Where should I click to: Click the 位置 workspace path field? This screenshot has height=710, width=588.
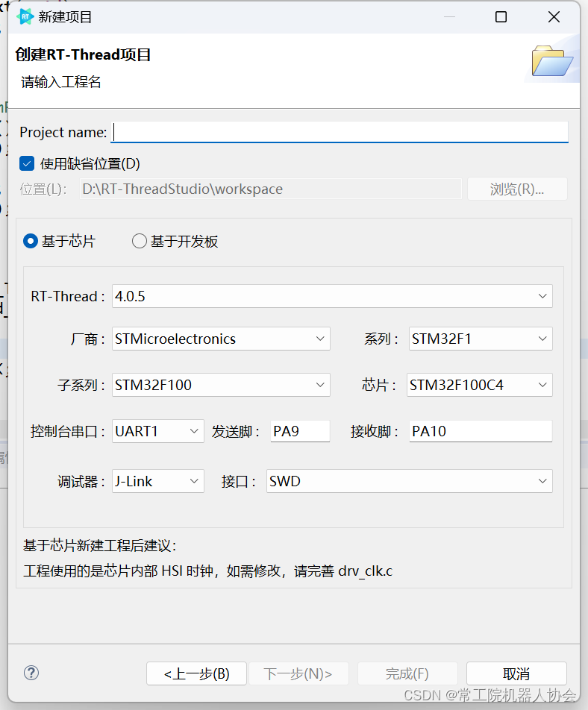coord(271,189)
